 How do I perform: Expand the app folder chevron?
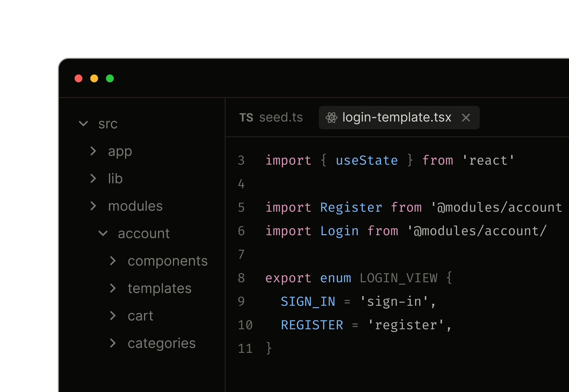pyautogui.click(x=93, y=151)
